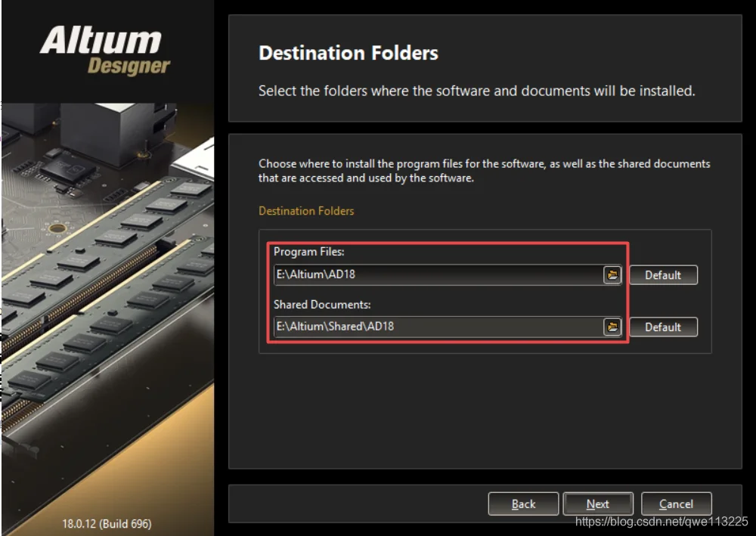Reset Program Files path with Default button

tap(663, 274)
